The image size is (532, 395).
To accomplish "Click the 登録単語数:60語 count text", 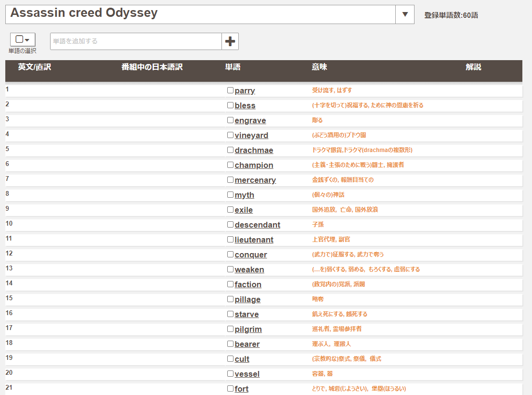I will [451, 15].
